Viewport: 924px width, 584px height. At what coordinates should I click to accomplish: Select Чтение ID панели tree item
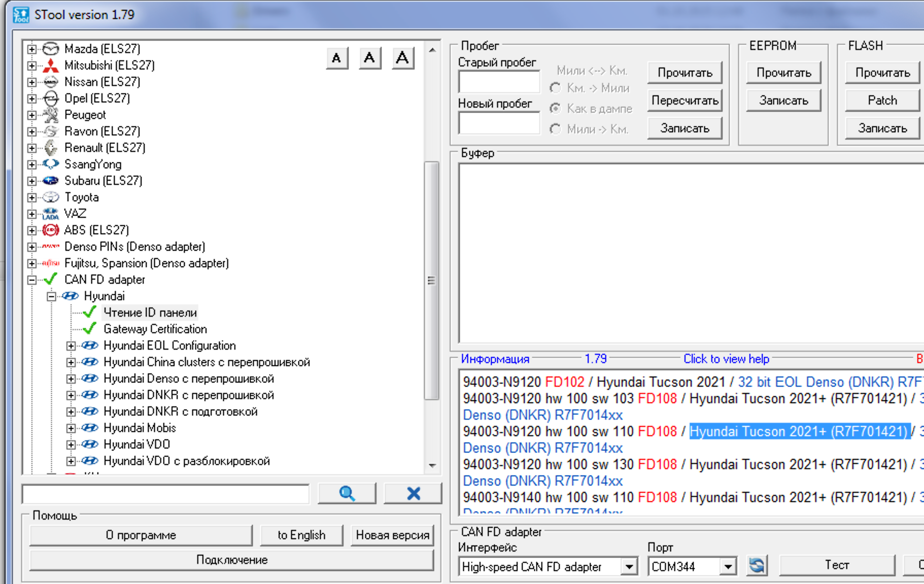click(150, 313)
